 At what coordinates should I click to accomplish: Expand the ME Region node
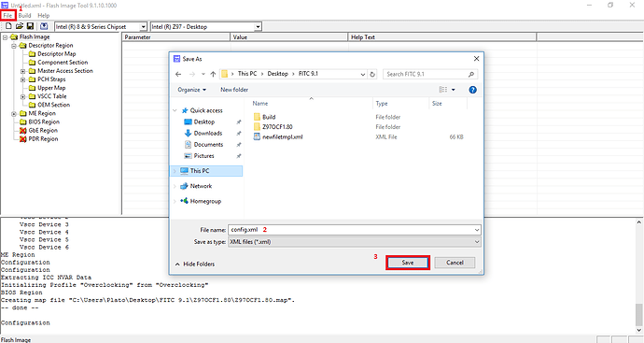point(14,113)
